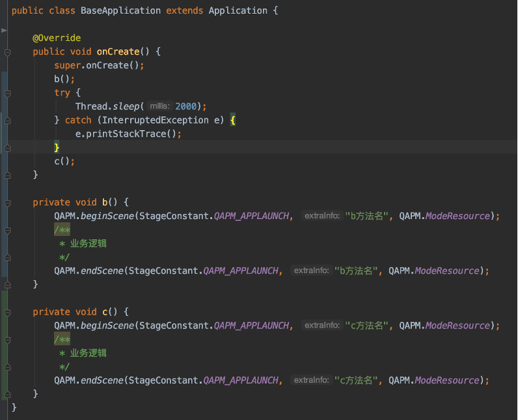Click the 业务逻辑 comment inside method c()
This screenshot has height=420, width=518.
coord(89,353)
